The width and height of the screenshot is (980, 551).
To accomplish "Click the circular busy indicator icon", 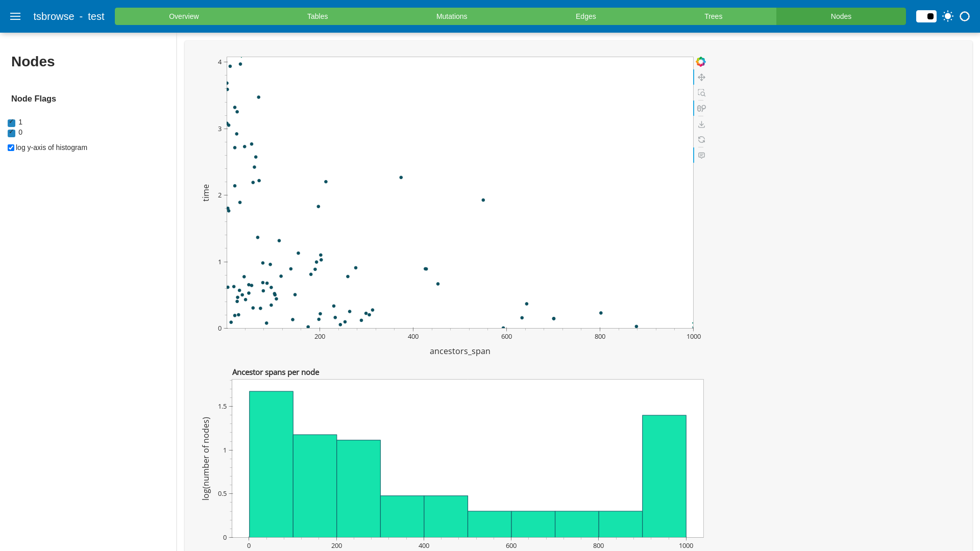I will [965, 16].
